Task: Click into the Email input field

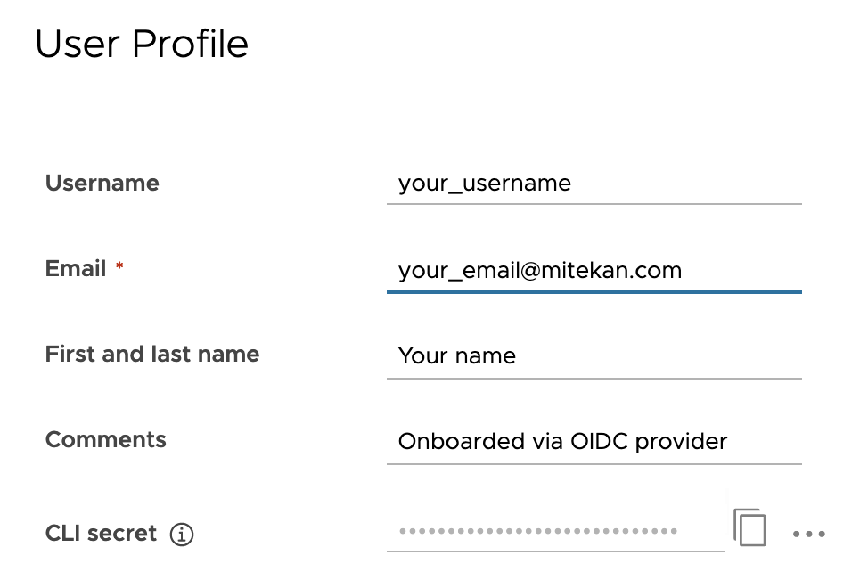Action: point(594,271)
